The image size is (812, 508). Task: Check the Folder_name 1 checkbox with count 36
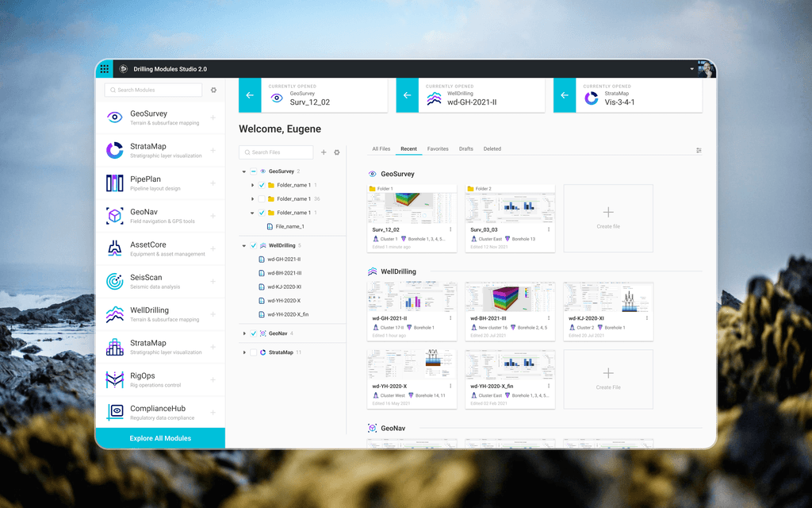coord(262,199)
